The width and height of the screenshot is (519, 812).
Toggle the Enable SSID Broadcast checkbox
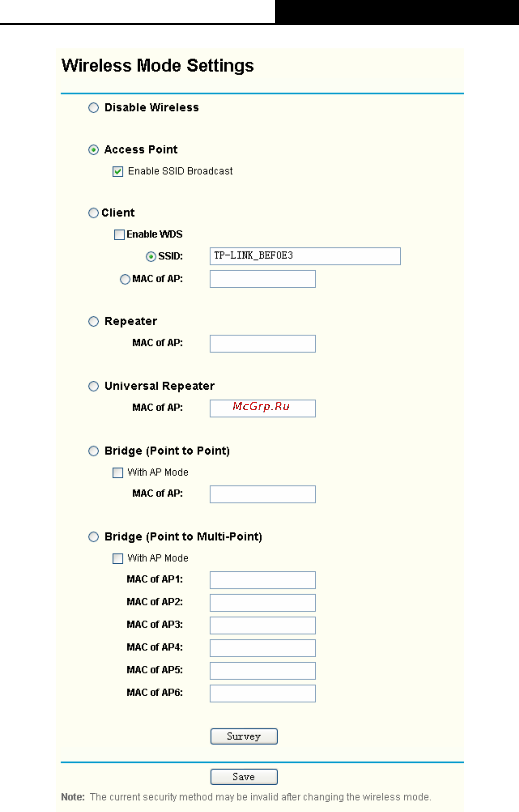click(x=118, y=172)
